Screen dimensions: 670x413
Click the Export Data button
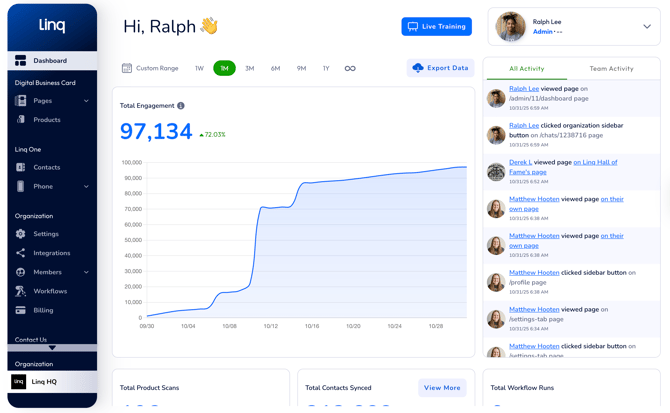(440, 68)
